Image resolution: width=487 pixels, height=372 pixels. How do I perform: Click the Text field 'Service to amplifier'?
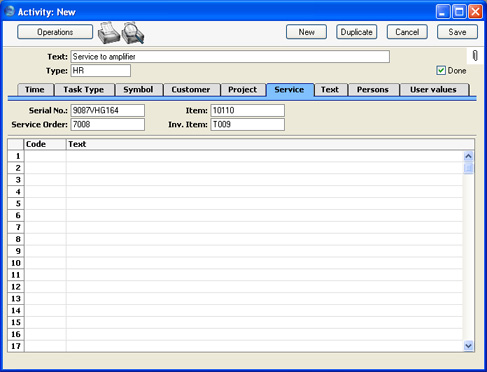230,57
